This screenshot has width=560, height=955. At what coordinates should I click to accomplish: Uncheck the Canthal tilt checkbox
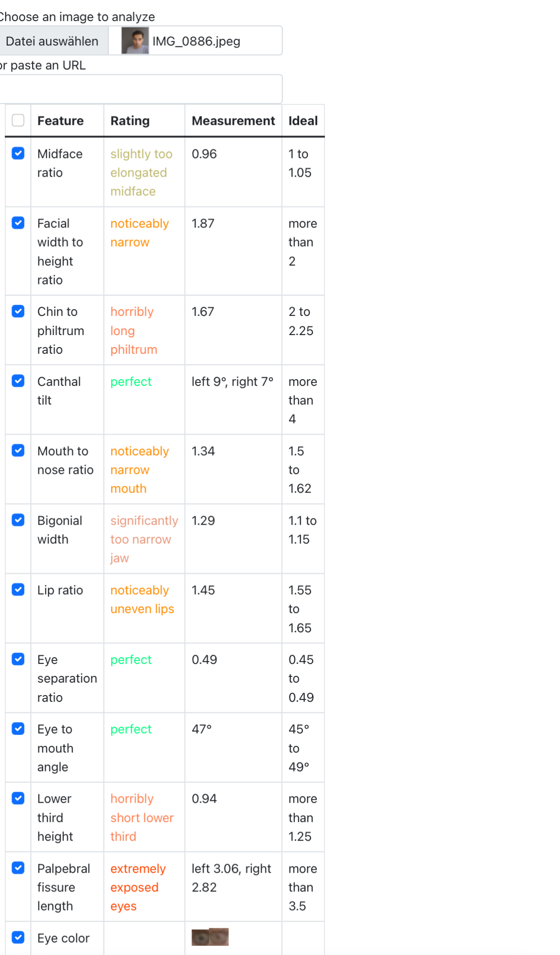[18, 381]
